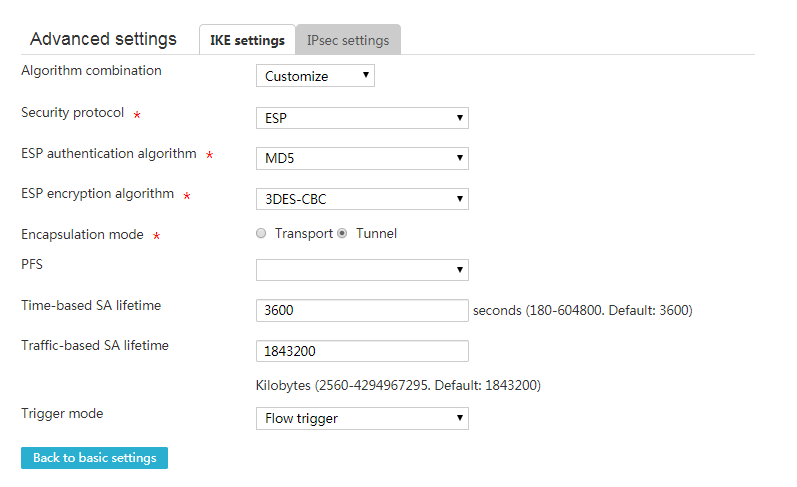
Task: Click Back to basic settings button
Action: coord(95,458)
